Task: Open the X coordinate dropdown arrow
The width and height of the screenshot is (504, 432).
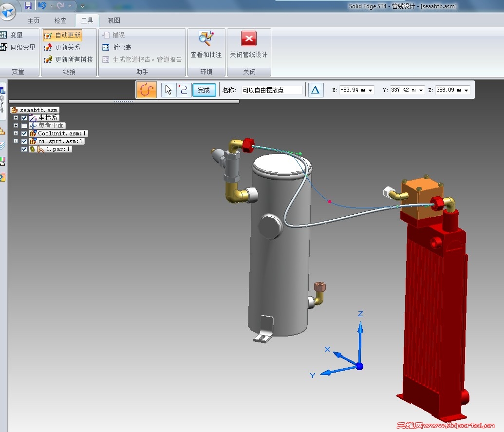Action: tap(370, 90)
